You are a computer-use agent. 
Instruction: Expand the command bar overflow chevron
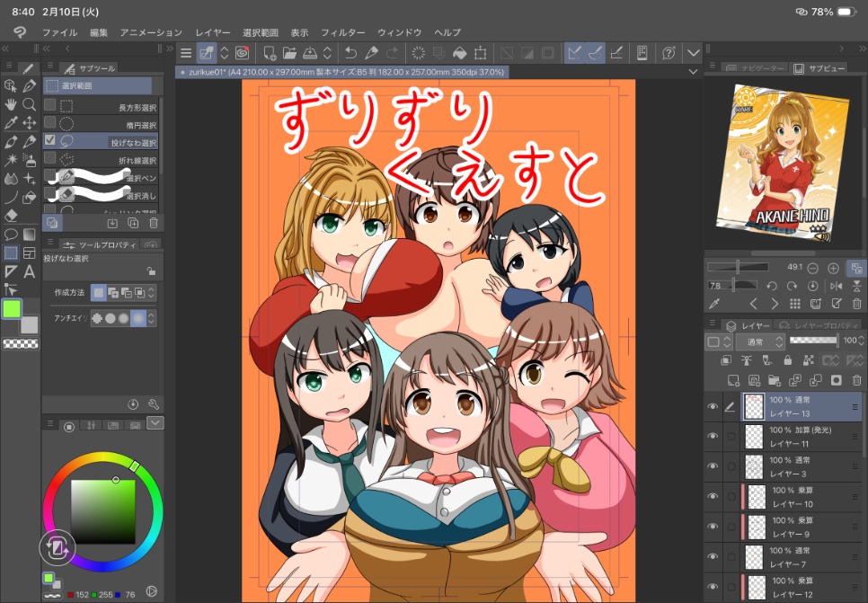coord(693,53)
